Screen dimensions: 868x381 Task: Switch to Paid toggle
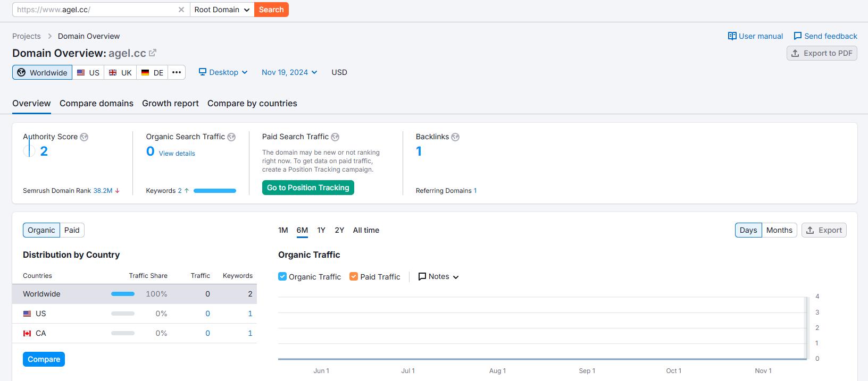[72, 230]
